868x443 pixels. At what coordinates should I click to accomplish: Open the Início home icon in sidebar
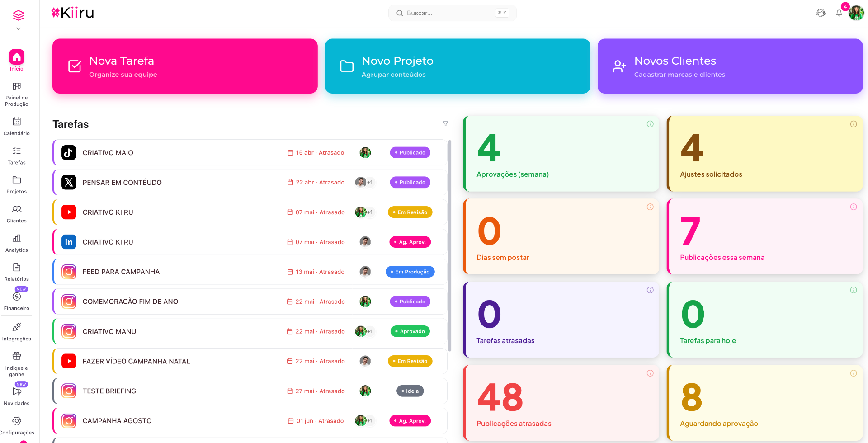[17, 57]
